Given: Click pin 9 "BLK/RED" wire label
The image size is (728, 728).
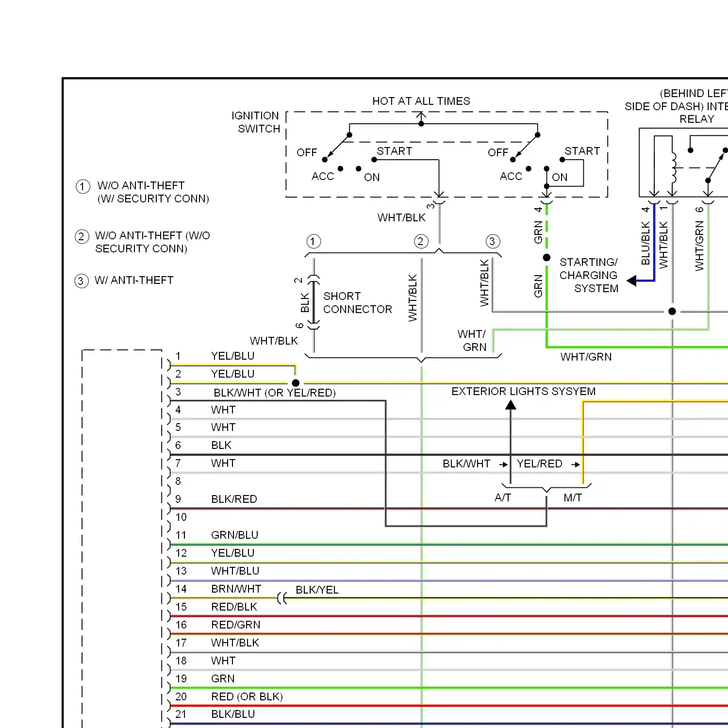Looking at the screenshot, I should (234, 499).
